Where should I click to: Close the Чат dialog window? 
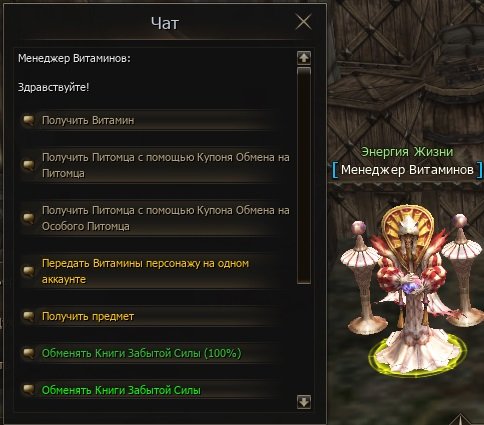[x=303, y=22]
